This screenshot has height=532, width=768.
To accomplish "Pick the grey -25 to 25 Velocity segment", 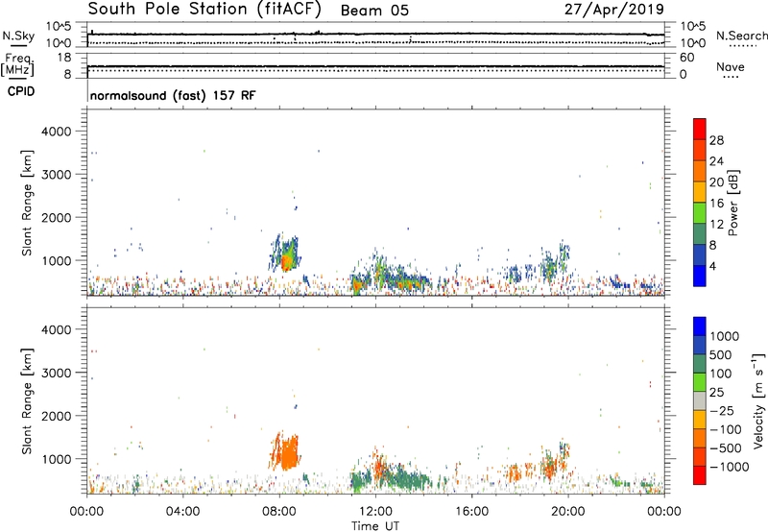I will click(x=700, y=400).
